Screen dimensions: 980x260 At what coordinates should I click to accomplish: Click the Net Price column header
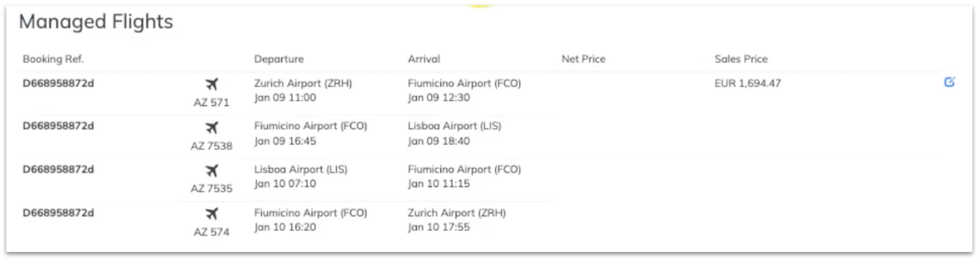tap(583, 59)
